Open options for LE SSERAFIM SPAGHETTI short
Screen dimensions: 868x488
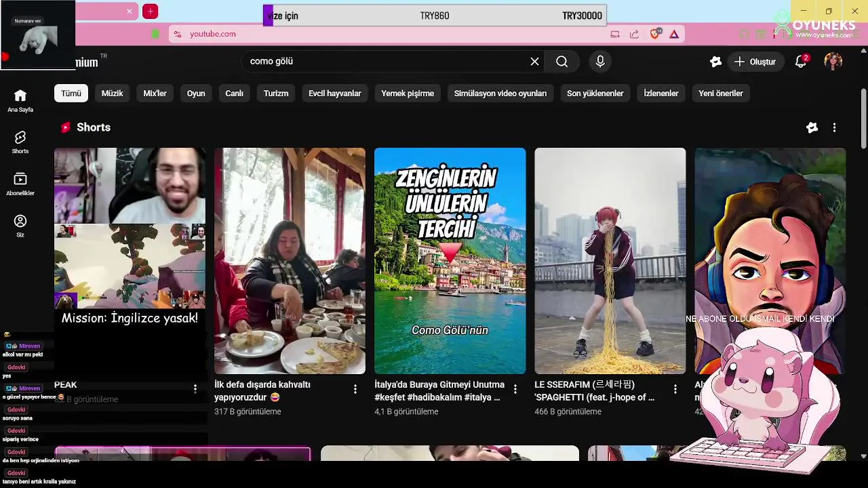click(675, 388)
